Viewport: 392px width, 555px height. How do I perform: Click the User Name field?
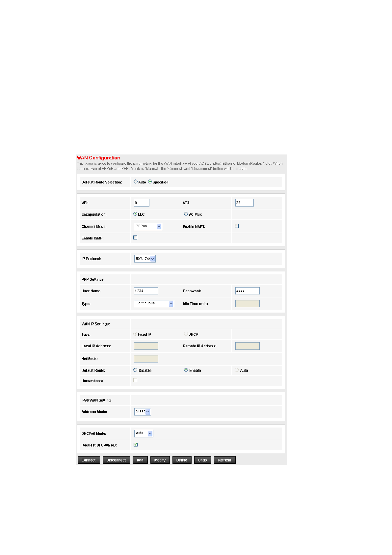point(146,291)
